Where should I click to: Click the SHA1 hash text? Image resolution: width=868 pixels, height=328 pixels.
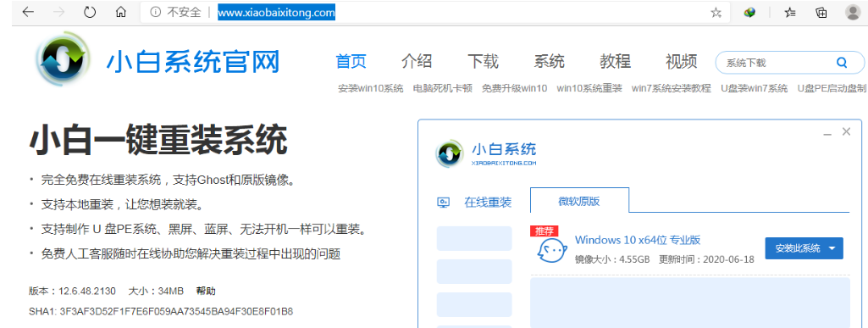(x=161, y=311)
